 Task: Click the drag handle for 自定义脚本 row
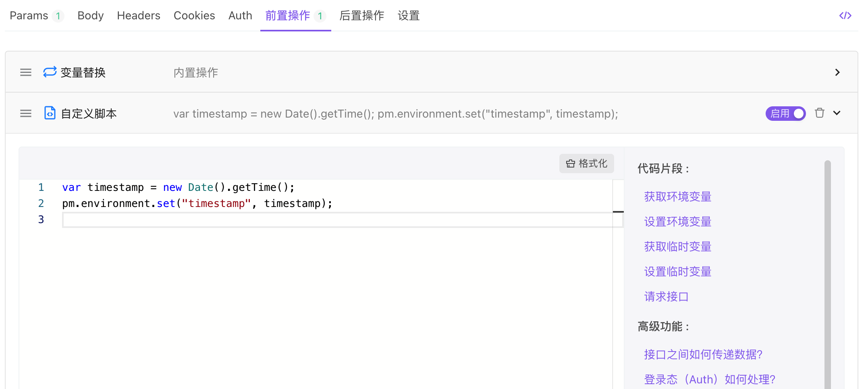[26, 114]
